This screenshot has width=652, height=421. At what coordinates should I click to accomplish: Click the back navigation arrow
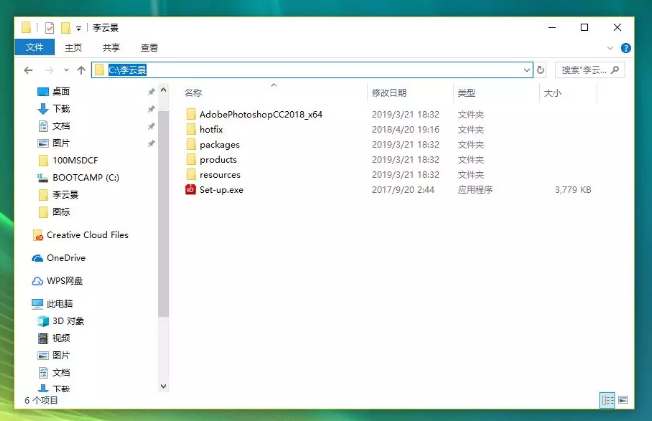point(28,70)
